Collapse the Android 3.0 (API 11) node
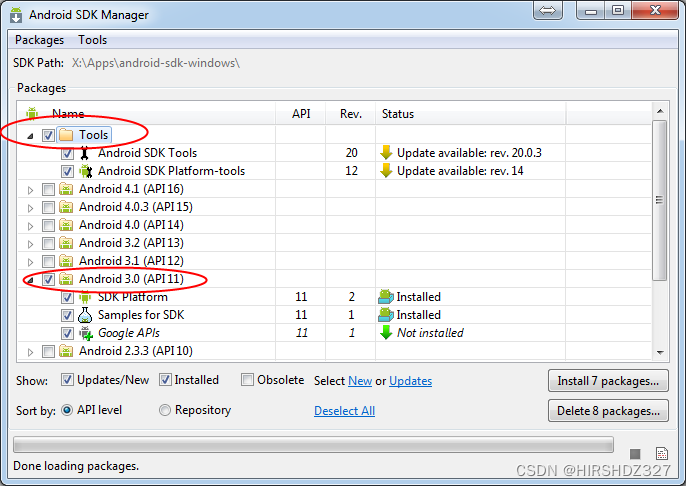Image resolution: width=686 pixels, height=486 pixels. coord(30,280)
